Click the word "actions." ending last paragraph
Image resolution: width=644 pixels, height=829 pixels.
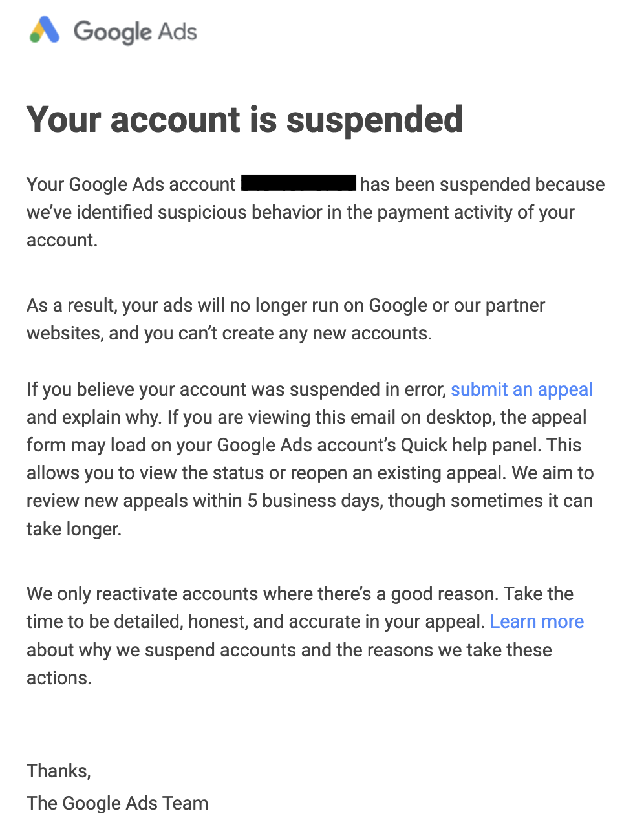59,678
